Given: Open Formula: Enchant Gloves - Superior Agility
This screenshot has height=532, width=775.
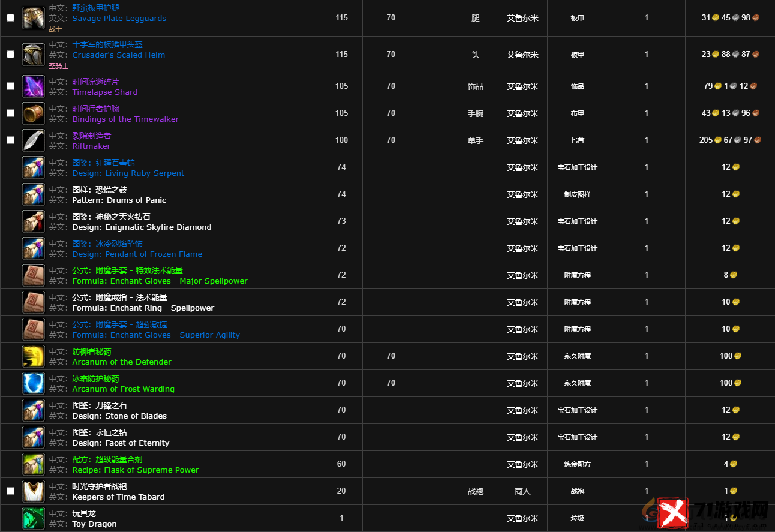Looking at the screenshot, I should pos(156,335).
